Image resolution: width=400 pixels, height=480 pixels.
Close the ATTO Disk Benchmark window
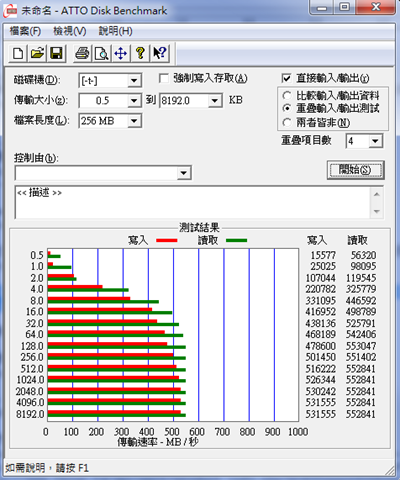(376, 7)
